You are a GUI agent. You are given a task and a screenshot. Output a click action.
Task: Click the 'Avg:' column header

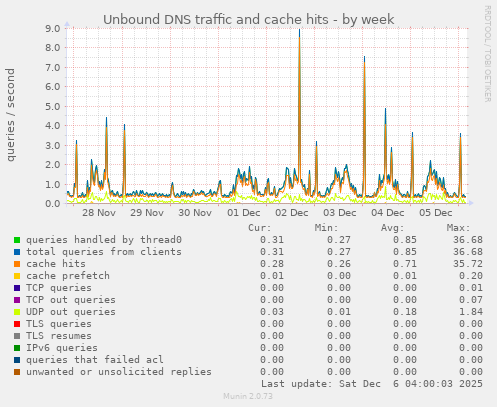pyautogui.click(x=392, y=228)
